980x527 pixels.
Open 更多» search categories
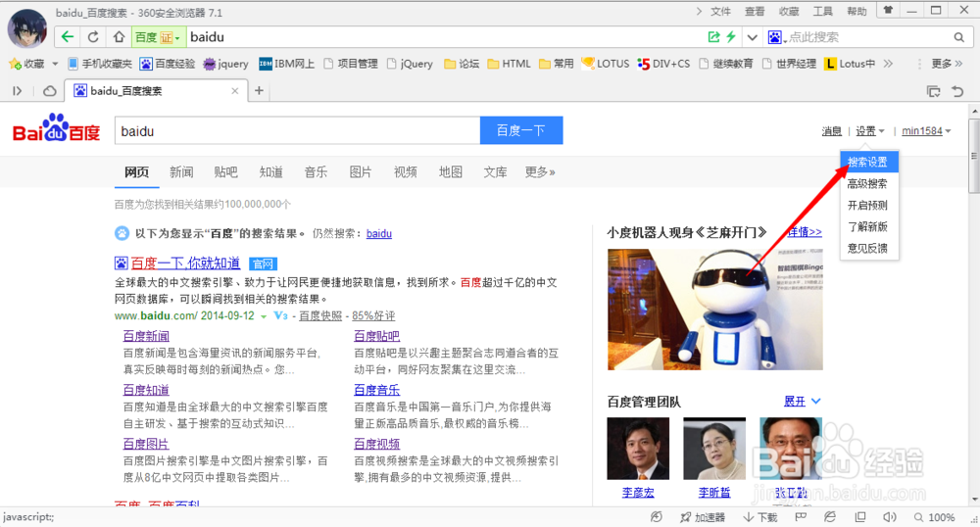(540, 171)
